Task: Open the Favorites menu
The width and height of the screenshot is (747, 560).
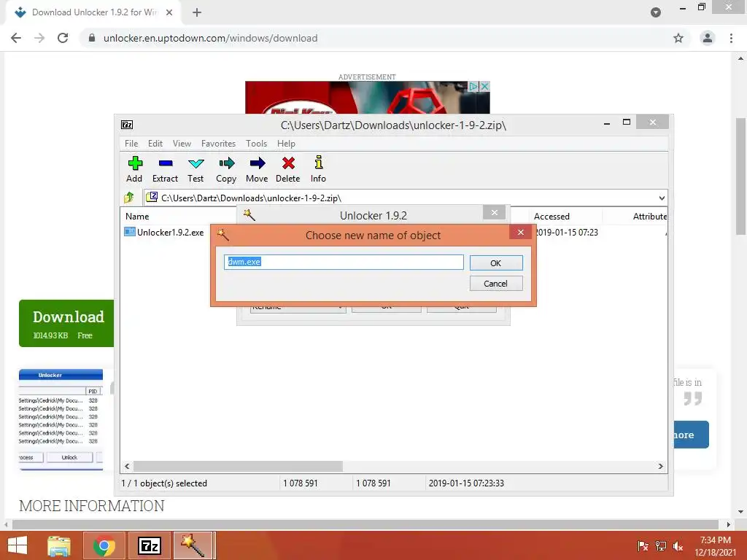Action: (218, 144)
